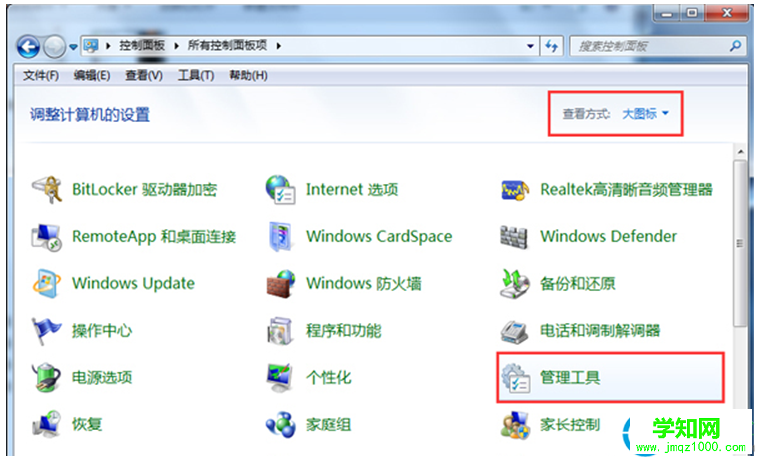Open the 工具(T) menu
This screenshot has height=459, width=757.
(x=196, y=76)
